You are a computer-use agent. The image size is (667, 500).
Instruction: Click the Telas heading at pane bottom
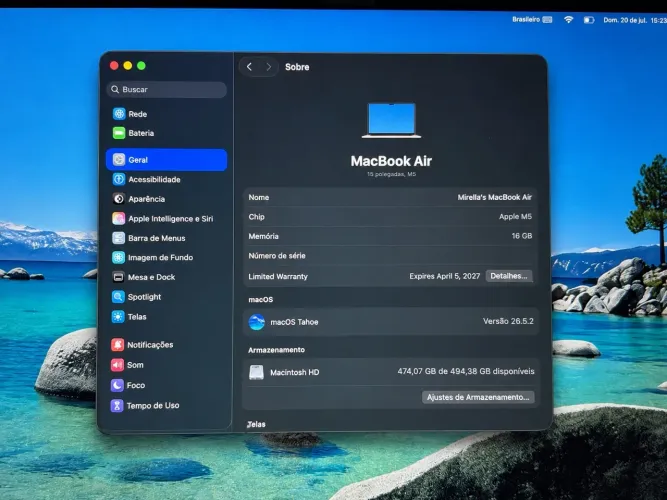pos(256,424)
